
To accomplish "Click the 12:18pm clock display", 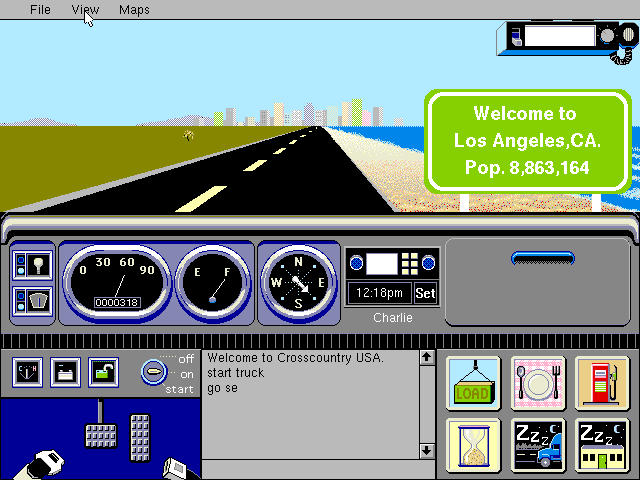I will point(379,293).
